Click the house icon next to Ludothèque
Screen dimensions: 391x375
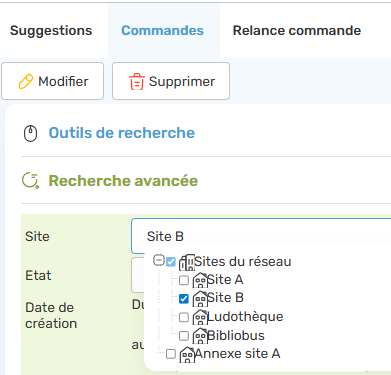click(x=200, y=317)
